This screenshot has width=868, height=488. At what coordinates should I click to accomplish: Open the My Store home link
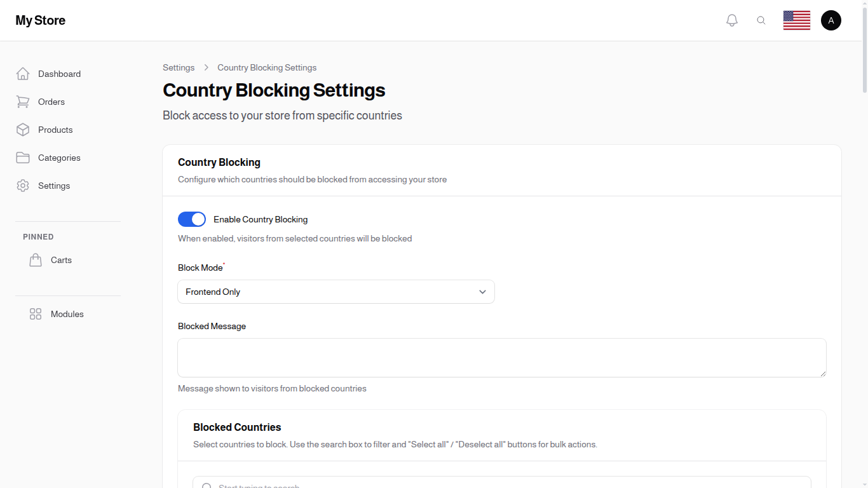[40, 20]
